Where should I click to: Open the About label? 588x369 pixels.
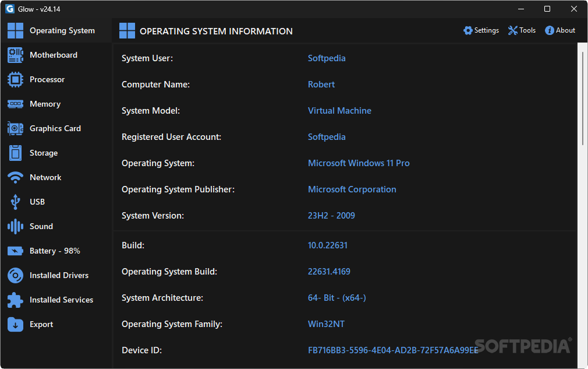(565, 30)
